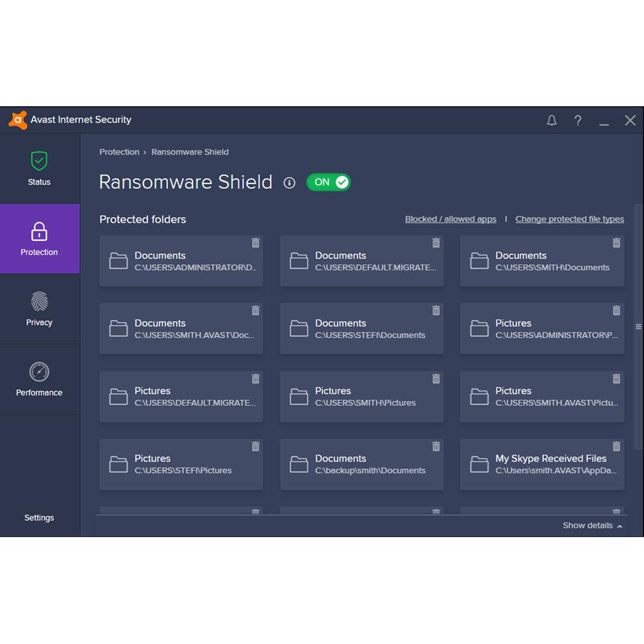
Task: Open the Blocked / allowed apps link
Action: [x=450, y=219]
